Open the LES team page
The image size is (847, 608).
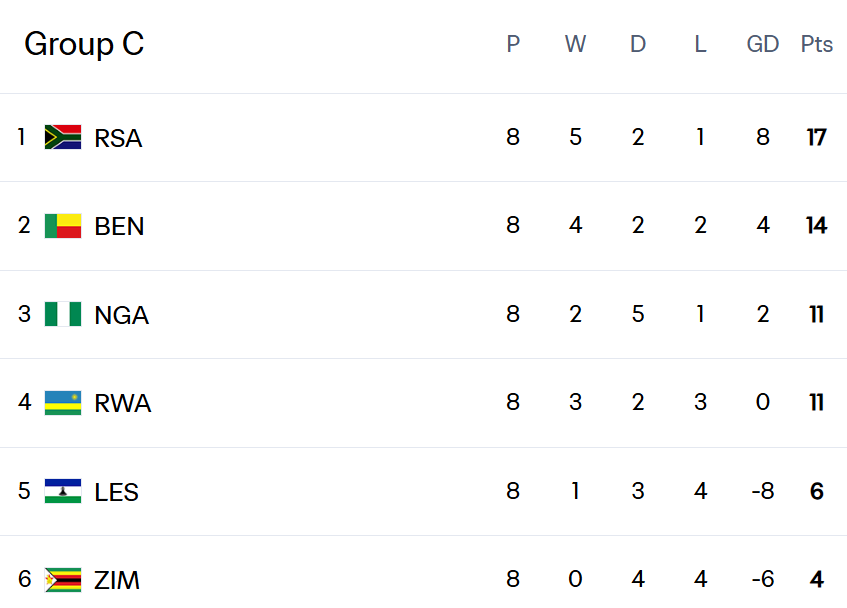click(x=116, y=492)
